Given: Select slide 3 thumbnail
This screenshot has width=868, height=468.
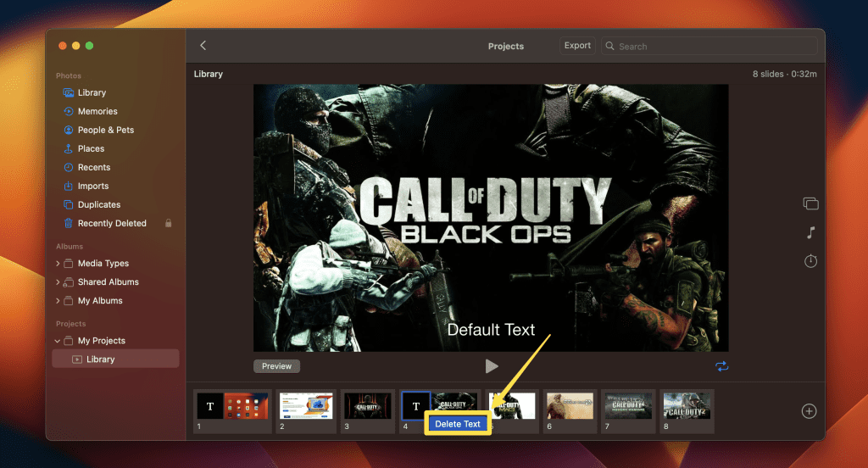Looking at the screenshot, I should point(367,406).
